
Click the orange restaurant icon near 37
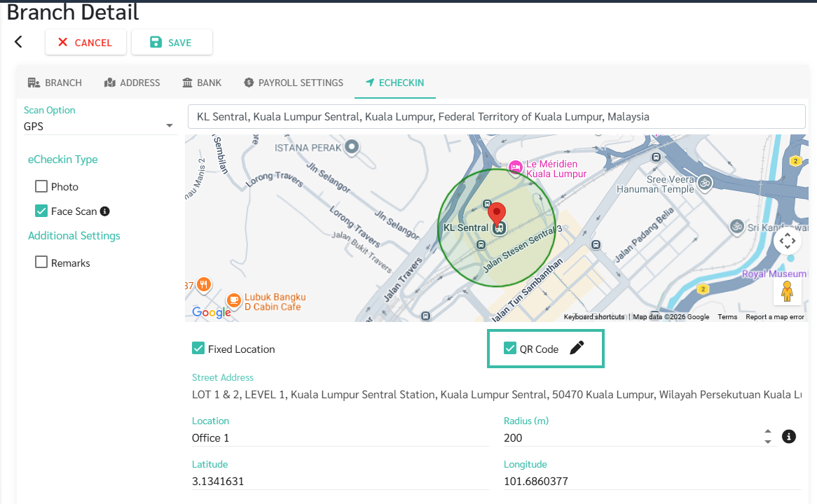(x=204, y=284)
